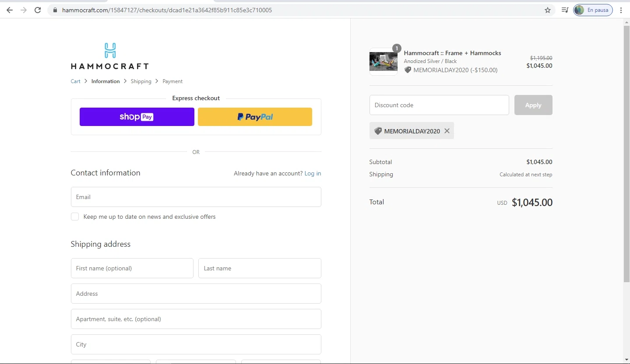Go back using the browser back arrow
Screen dimensions: 630x364
tap(10, 10)
